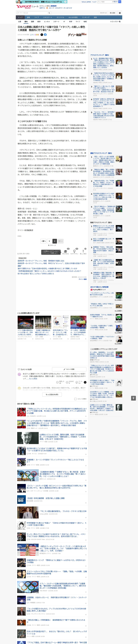Open the ライブ top navigation tab
Image resolution: width=138 pixels, height=644 pixels.
37,17
